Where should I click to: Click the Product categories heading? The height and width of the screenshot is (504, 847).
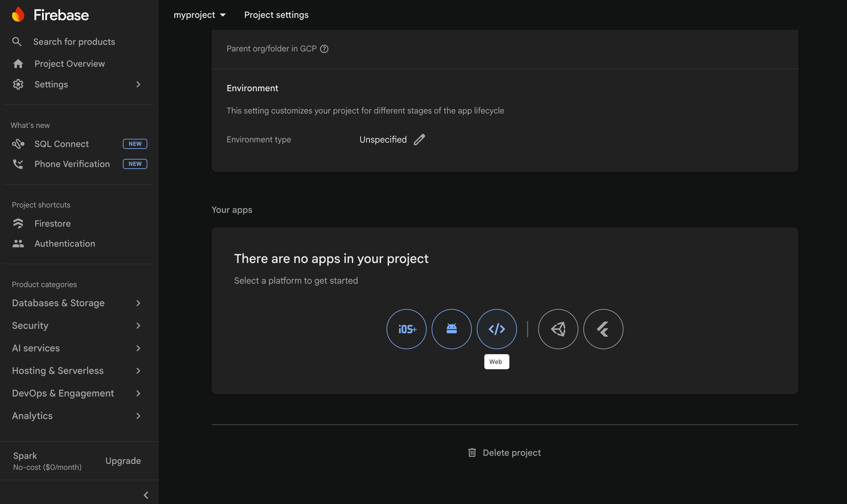(44, 284)
